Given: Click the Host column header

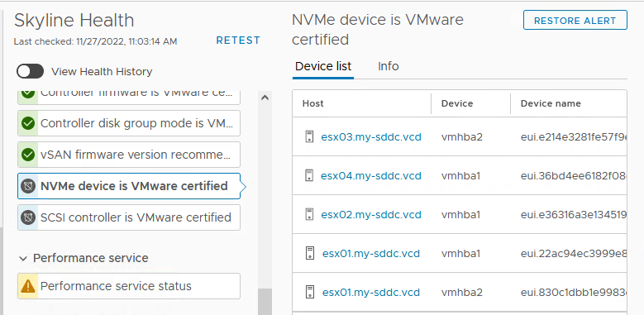Looking at the screenshot, I should (x=313, y=103).
